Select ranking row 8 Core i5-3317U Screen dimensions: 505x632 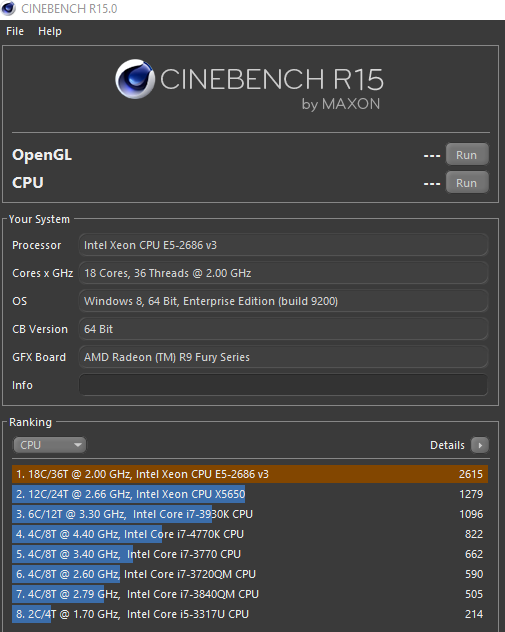(250, 614)
